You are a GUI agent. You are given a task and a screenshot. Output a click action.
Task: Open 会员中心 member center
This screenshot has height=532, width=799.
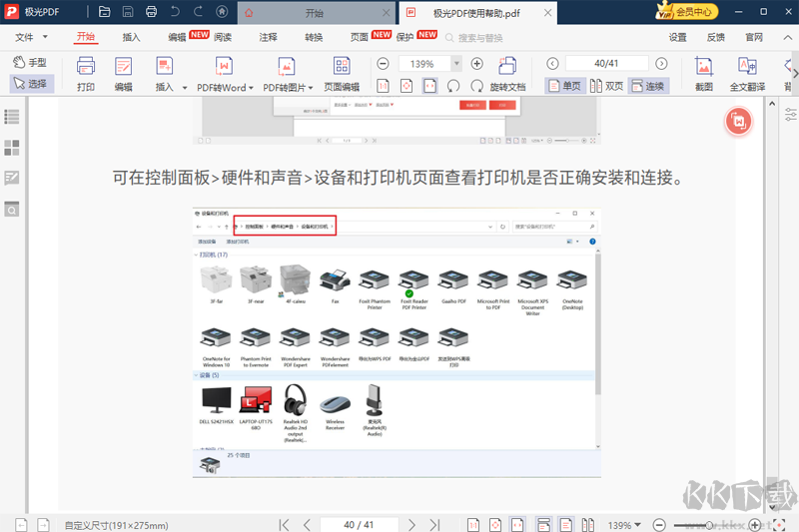[x=688, y=11]
